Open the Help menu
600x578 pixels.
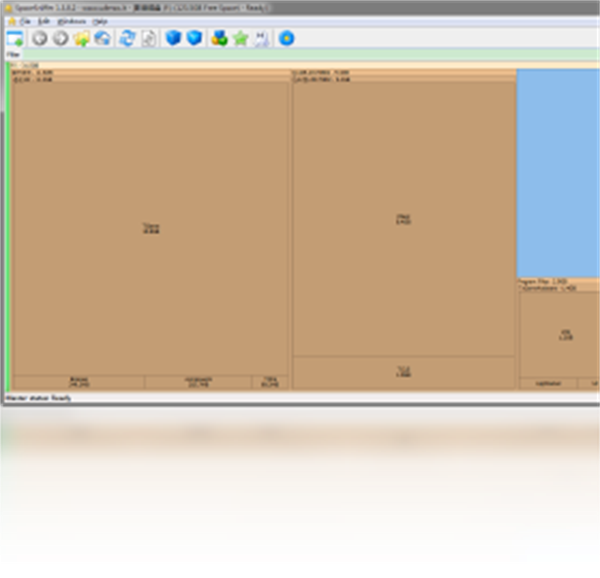(100, 21)
